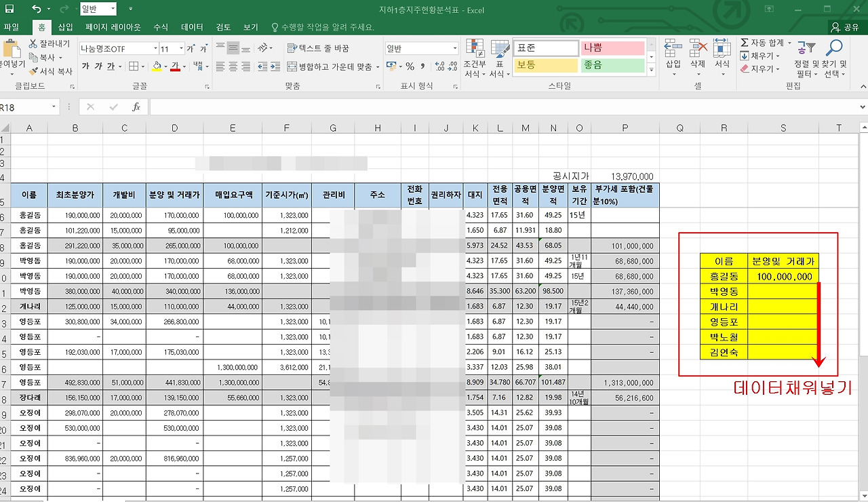Click the accounting number format icon
Image resolution: width=868 pixels, height=502 pixels.
click(391, 66)
